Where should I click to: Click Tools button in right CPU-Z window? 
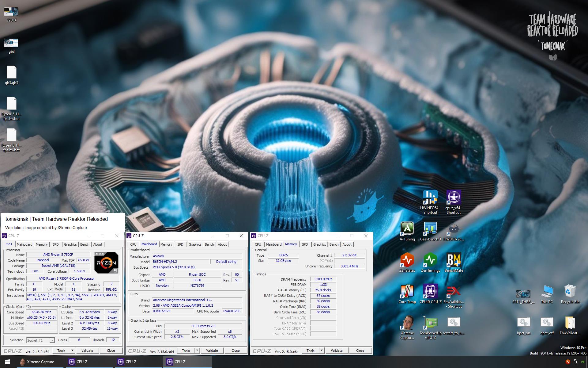click(x=311, y=351)
